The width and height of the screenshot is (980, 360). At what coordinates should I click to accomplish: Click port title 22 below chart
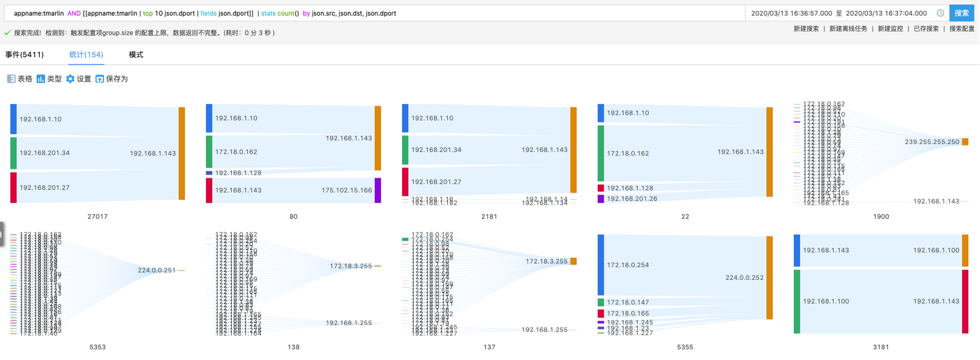[685, 217]
